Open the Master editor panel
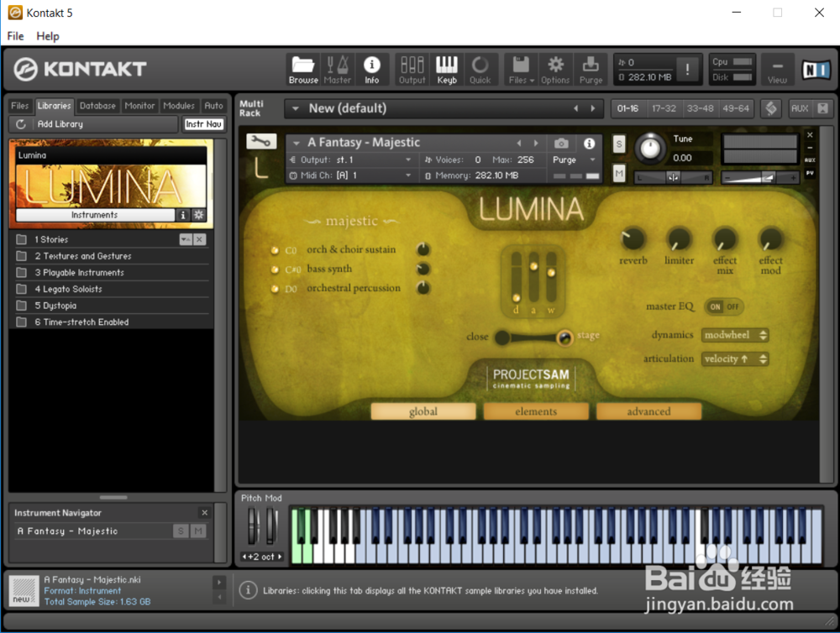The image size is (840, 633). [337, 70]
